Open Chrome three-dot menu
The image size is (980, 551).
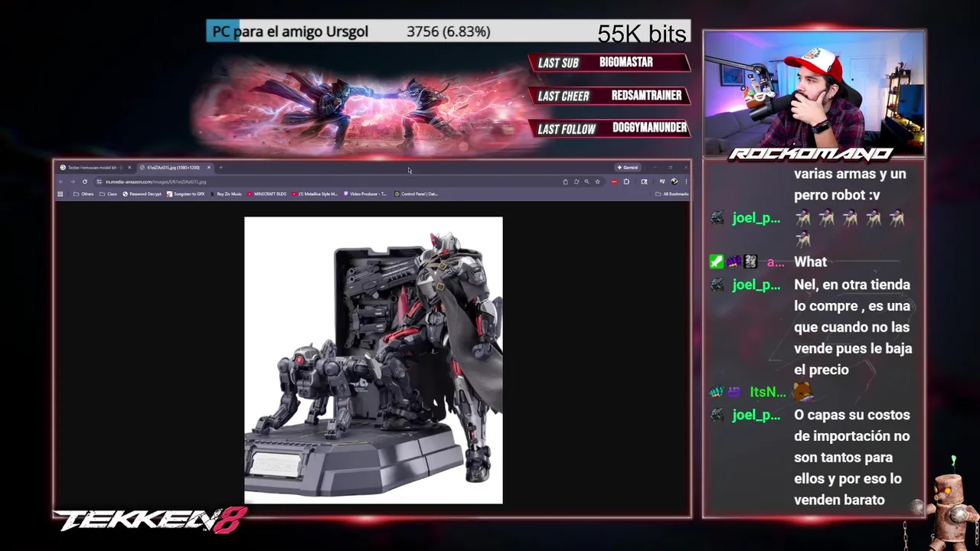pos(686,181)
